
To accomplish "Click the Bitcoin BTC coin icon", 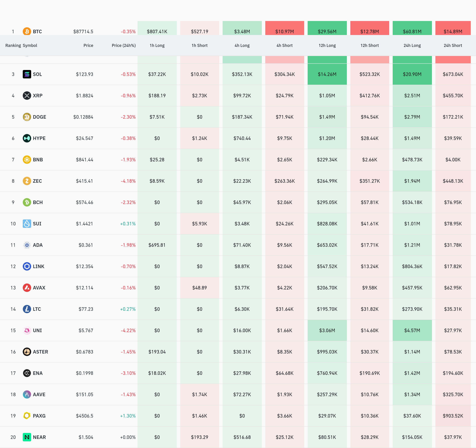I will [x=27, y=31].
